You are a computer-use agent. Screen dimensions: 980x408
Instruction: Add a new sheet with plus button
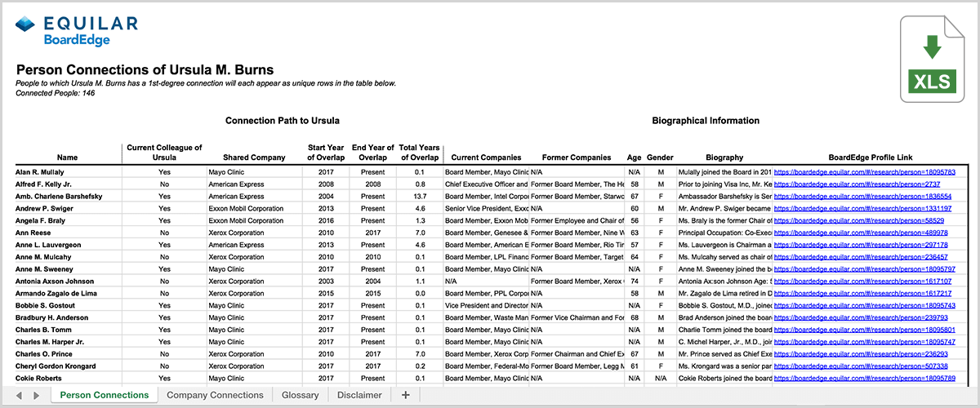click(x=406, y=395)
